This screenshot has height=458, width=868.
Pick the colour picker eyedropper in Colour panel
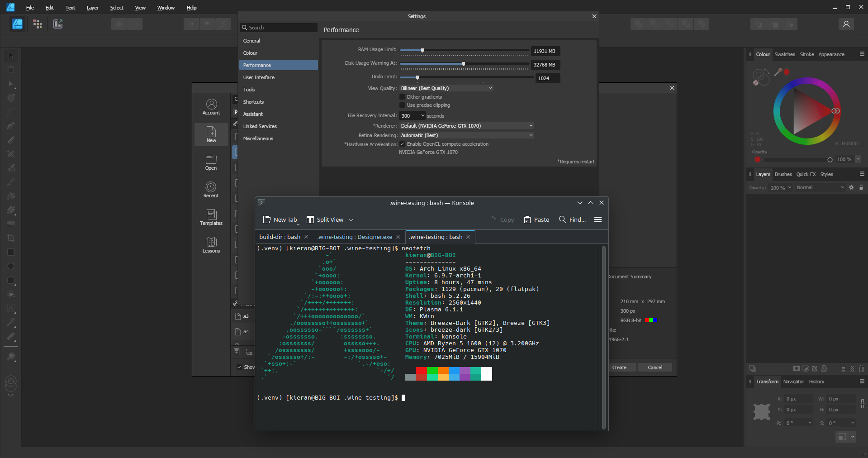[778, 72]
